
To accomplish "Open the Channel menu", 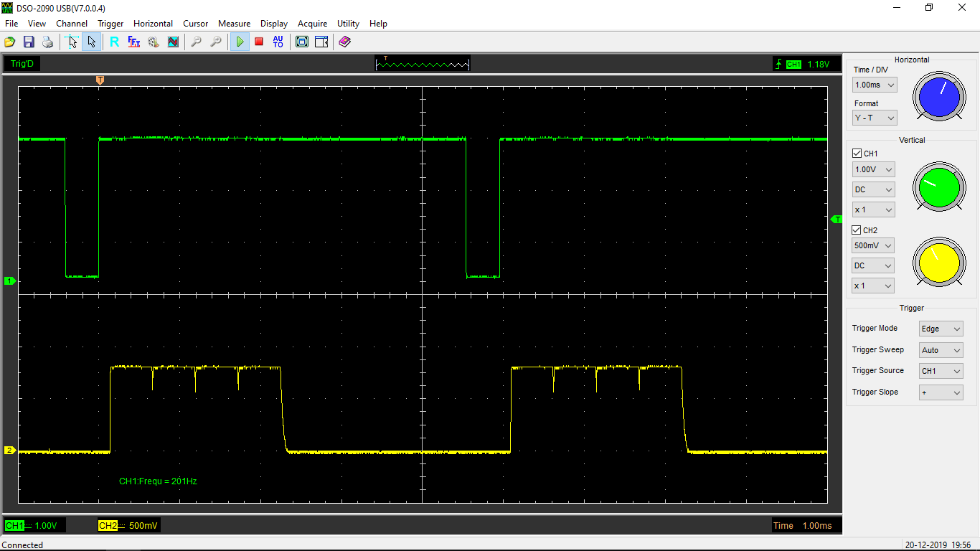I will (x=72, y=24).
